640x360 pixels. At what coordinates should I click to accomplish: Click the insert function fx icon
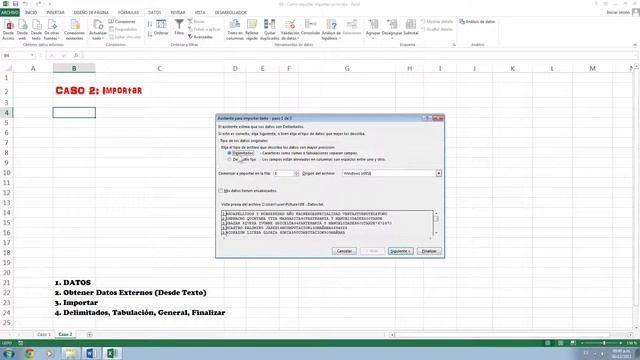76,56
